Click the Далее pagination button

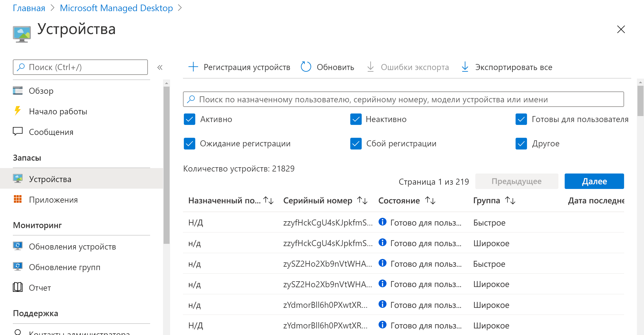[x=594, y=181]
